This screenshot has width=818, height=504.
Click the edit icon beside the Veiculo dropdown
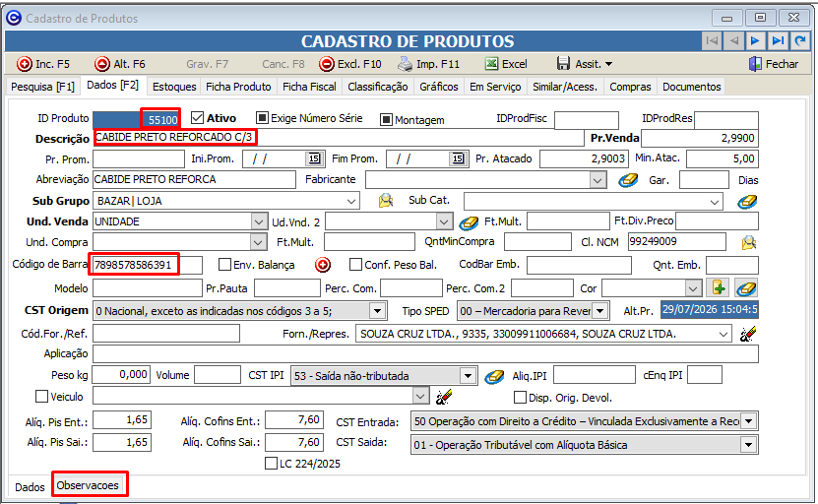[x=444, y=397]
